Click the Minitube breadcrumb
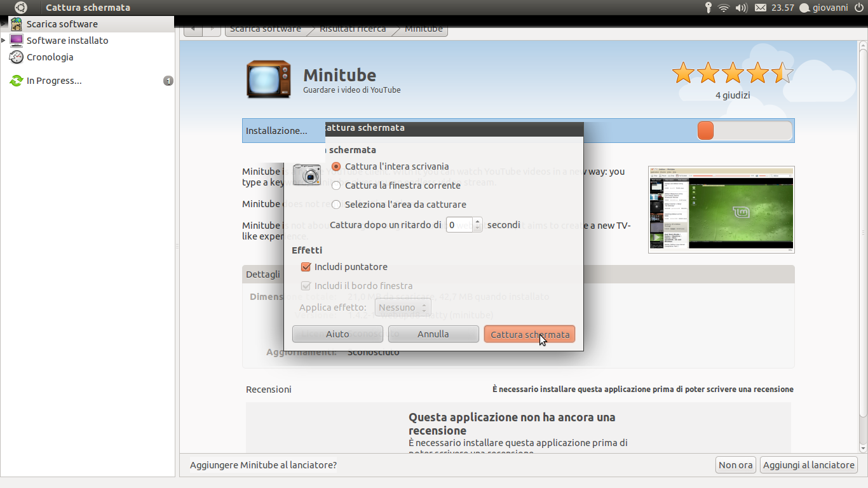The image size is (868, 488). pyautogui.click(x=424, y=29)
